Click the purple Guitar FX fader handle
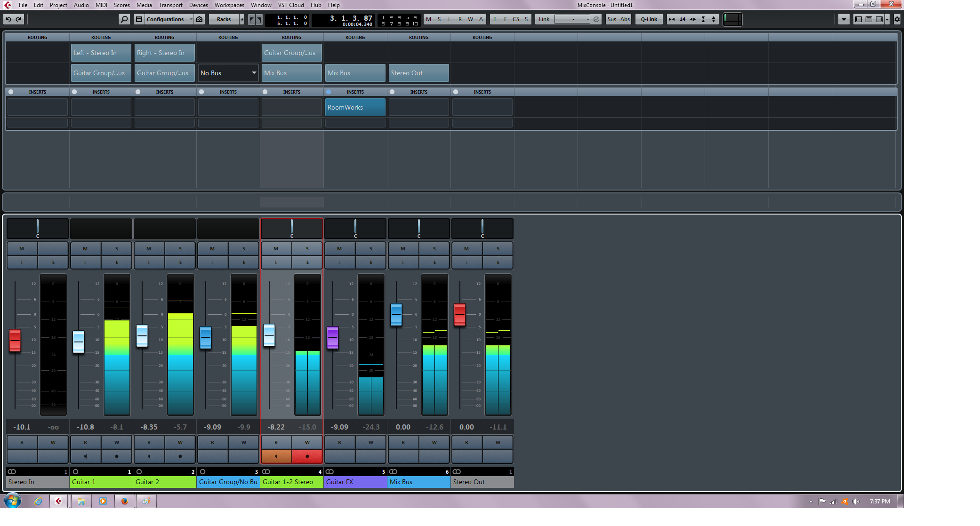The image size is (980, 526). click(333, 337)
